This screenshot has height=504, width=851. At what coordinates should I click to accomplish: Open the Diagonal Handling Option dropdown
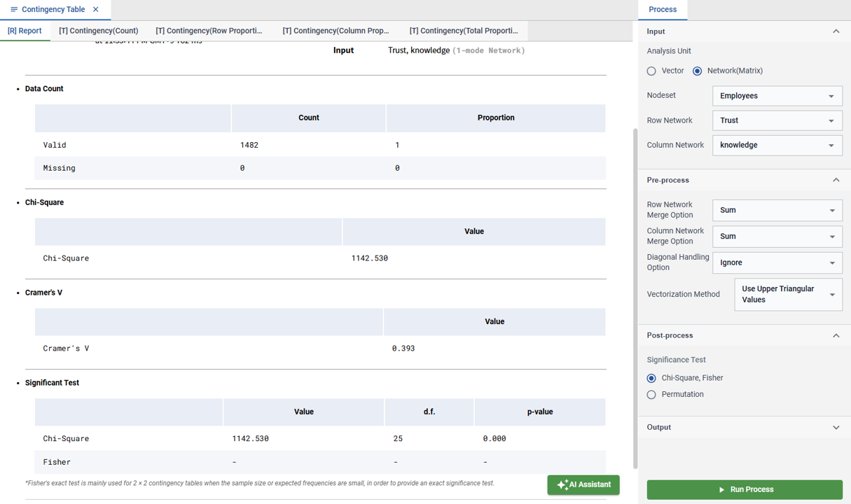pos(777,262)
